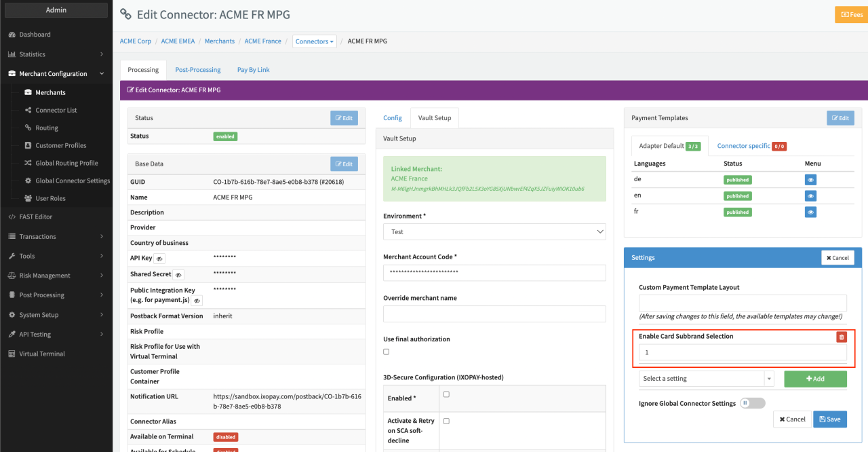This screenshot has width=868, height=452.
Task: Open Virtual Terminal in the sidebar
Action: (42, 354)
